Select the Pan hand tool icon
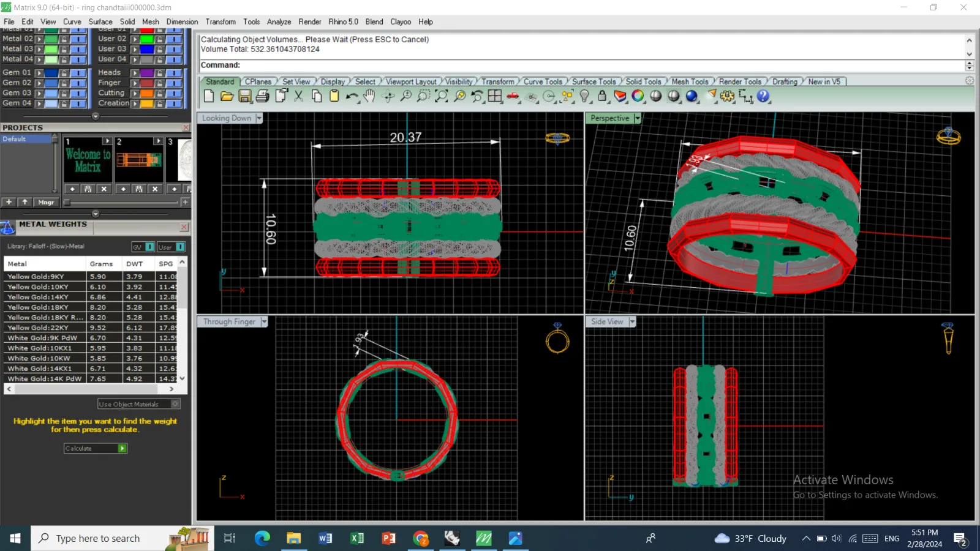This screenshot has width=980, height=551. coord(369,96)
